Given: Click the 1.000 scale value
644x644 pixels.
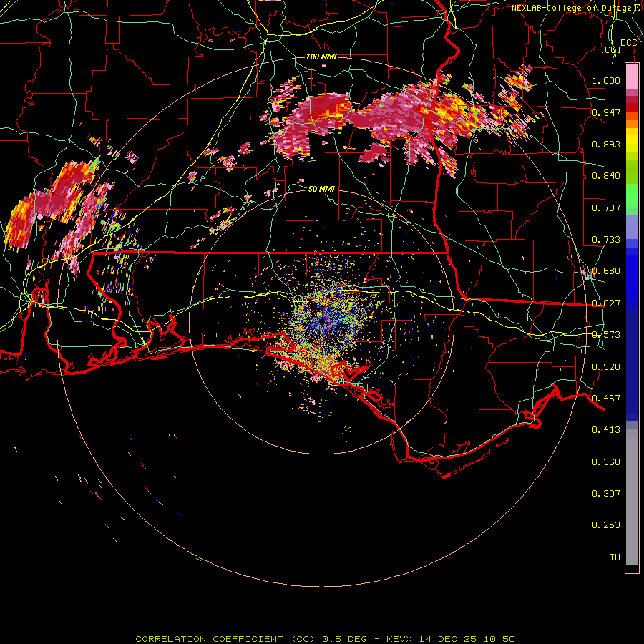Looking at the screenshot, I should [606, 80].
